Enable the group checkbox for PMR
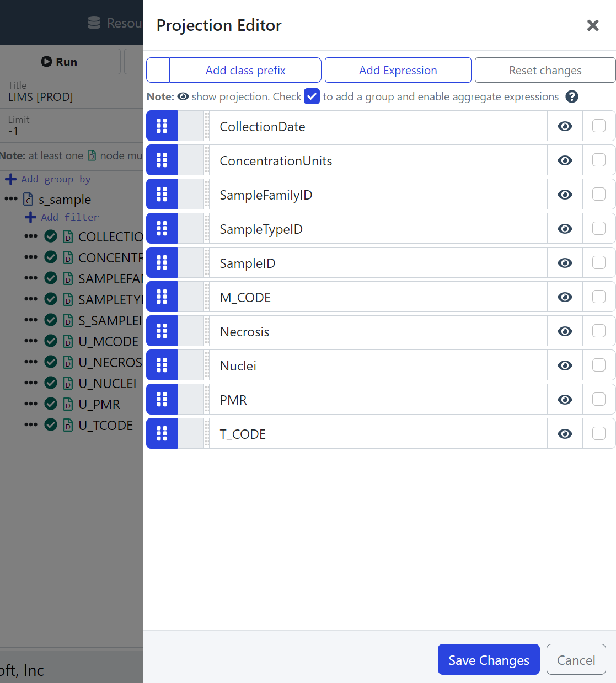616x683 pixels. click(x=598, y=400)
